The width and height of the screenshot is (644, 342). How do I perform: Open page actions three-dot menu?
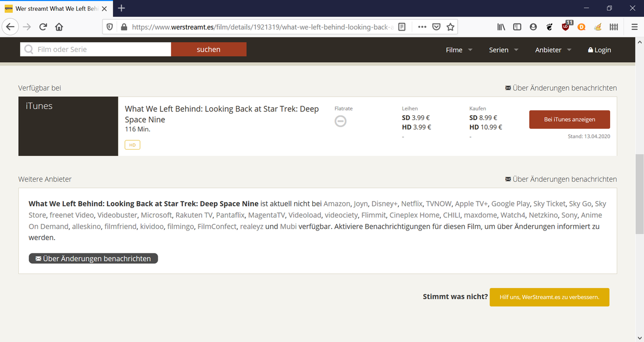pyautogui.click(x=422, y=27)
